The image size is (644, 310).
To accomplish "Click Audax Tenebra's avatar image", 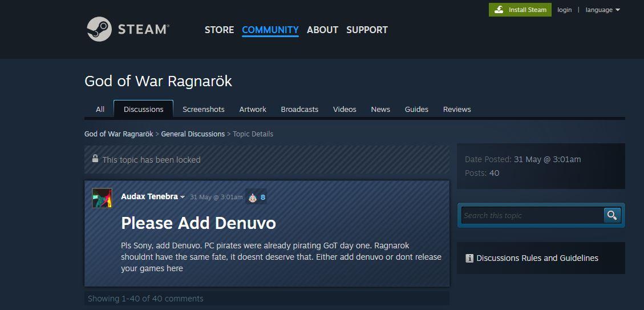I will point(102,198).
